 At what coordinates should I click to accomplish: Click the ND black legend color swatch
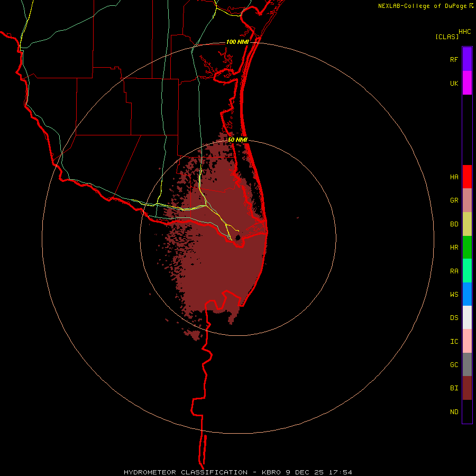pyautogui.click(x=467, y=411)
